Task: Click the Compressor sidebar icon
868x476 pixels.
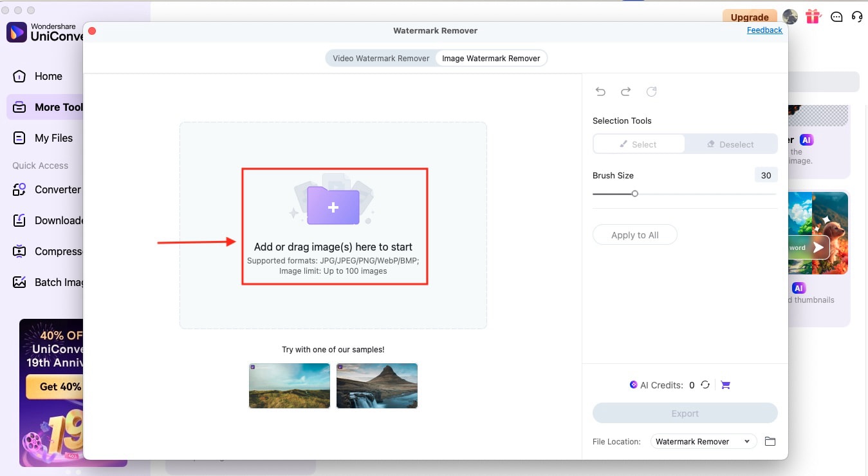Action: click(x=19, y=251)
